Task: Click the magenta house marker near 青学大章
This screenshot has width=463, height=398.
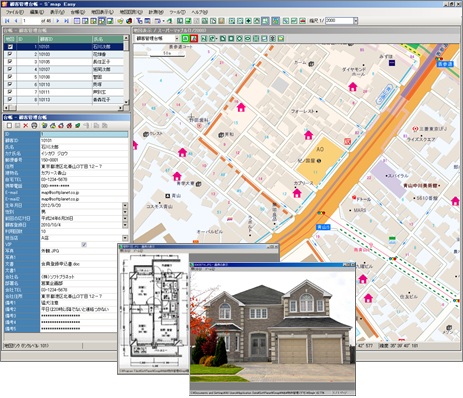Action: (x=177, y=176)
